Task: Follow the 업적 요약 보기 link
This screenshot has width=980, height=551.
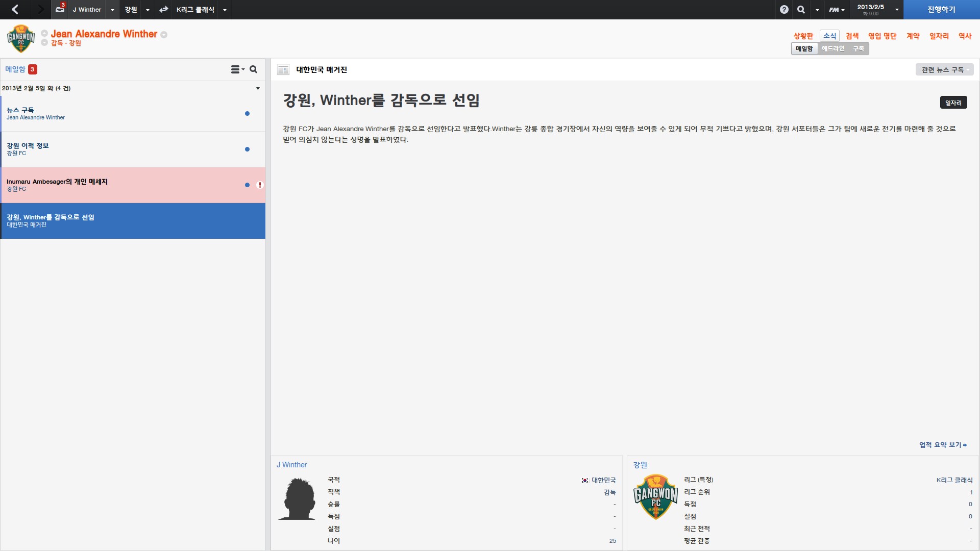Action: click(x=943, y=445)
